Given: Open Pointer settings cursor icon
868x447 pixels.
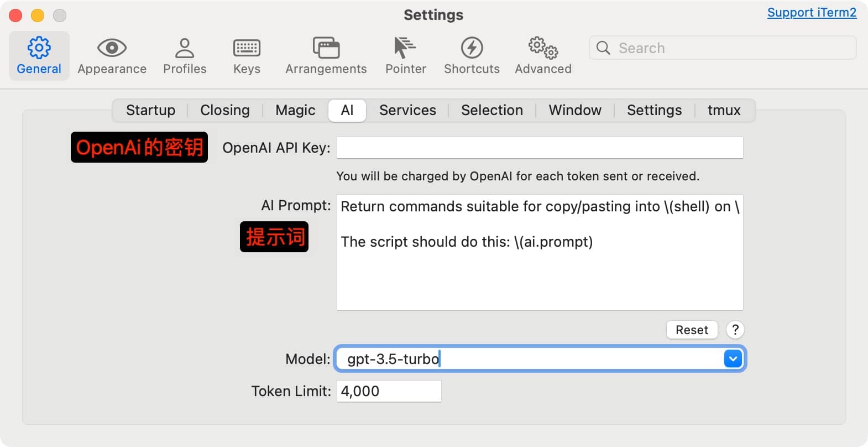Looking at the screenshot, I should pos(405,48).
